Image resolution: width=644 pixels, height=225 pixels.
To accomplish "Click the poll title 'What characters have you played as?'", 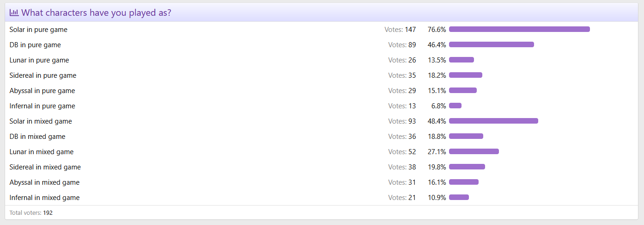I will [x=96, y=12].
